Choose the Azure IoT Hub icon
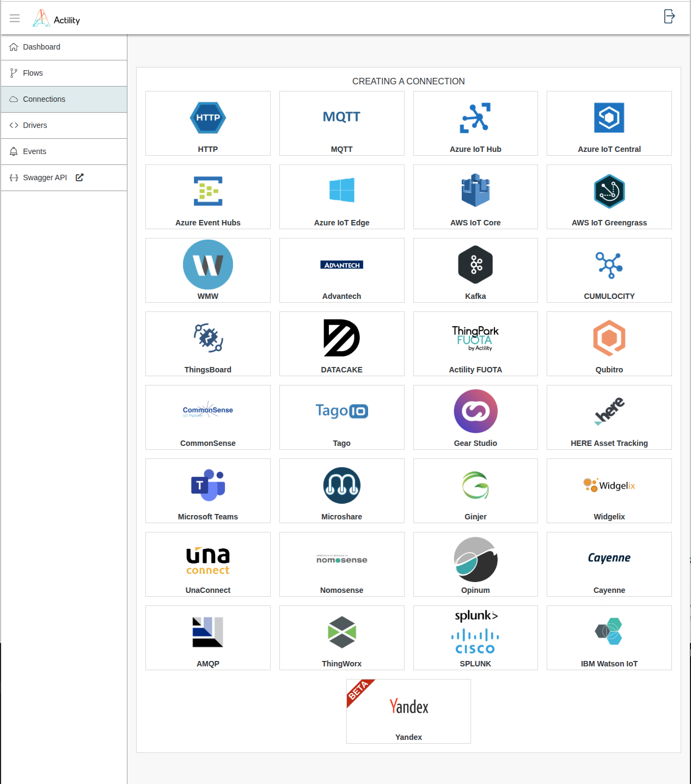This screenshot has width=691, height=784. (x=475, y=118)
